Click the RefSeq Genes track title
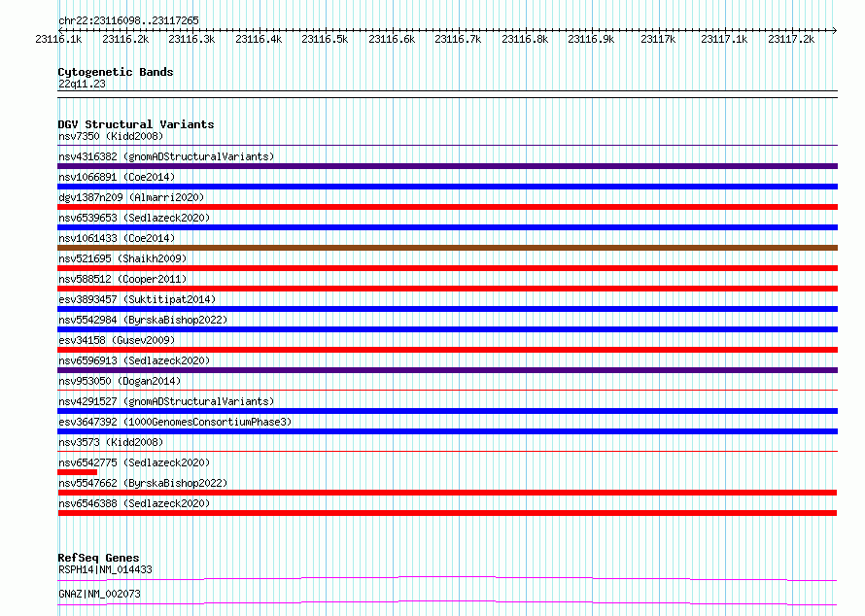This screenshot has height=616, width=865. pos(99,558)
